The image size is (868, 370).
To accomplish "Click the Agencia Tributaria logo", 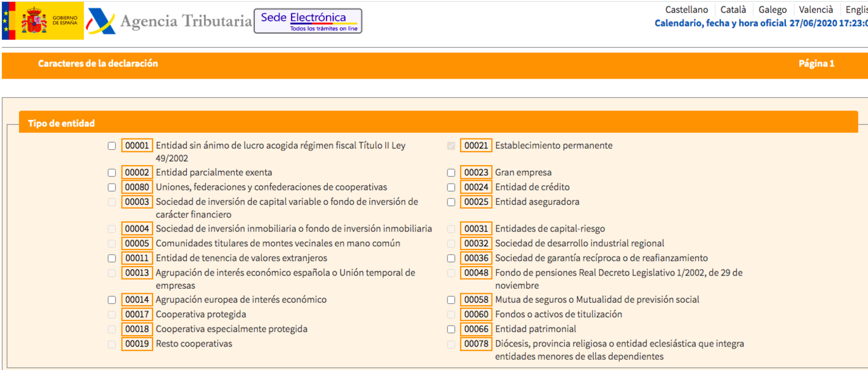I will (170, 21).
